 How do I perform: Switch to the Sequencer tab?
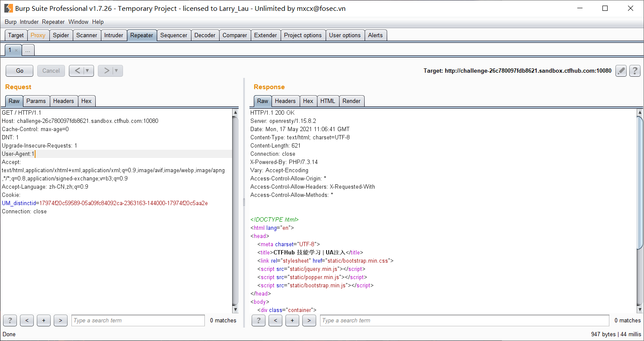pos(174,35)
